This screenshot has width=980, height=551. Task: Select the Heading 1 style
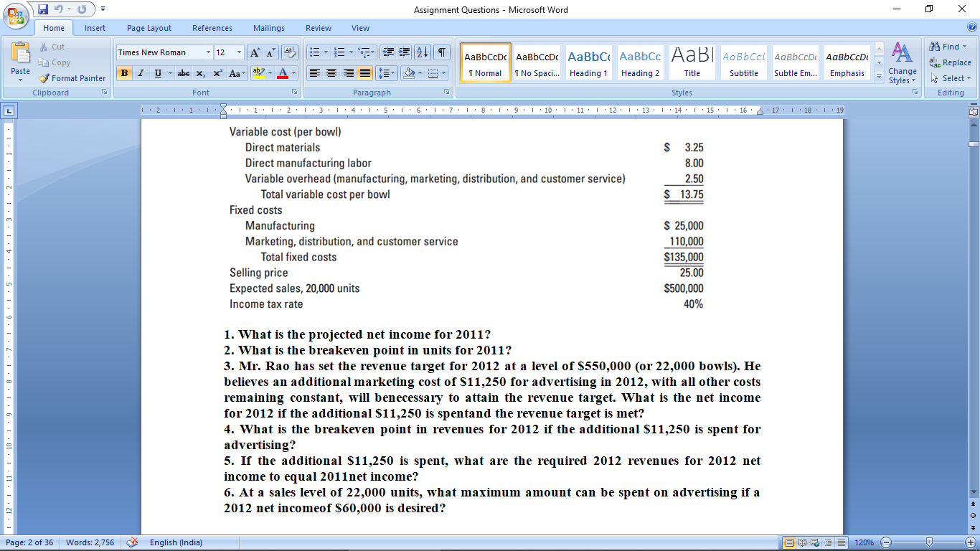click(x=588, y=62)
